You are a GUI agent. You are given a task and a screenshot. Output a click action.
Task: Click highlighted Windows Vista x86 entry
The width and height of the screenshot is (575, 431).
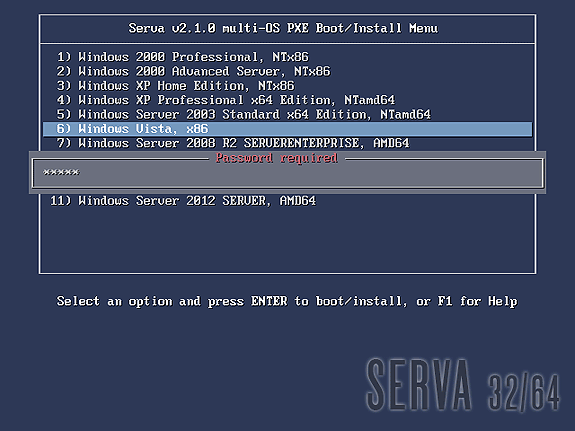(288, 129)
